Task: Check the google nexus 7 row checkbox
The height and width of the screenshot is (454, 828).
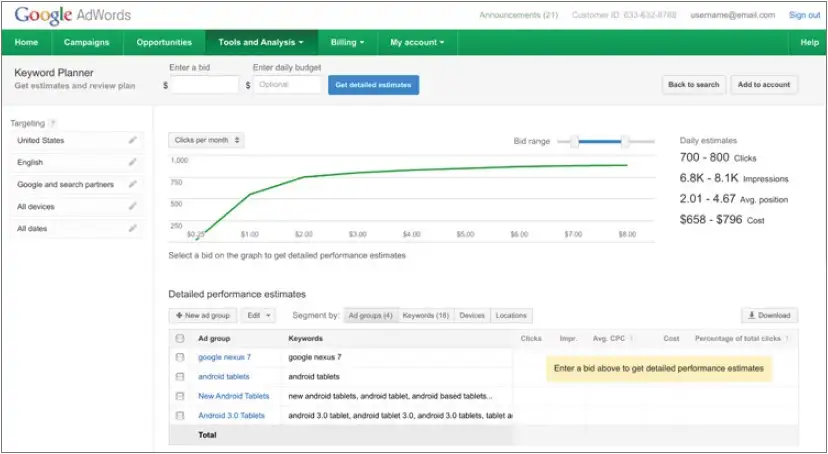Action: pos(180,357)
